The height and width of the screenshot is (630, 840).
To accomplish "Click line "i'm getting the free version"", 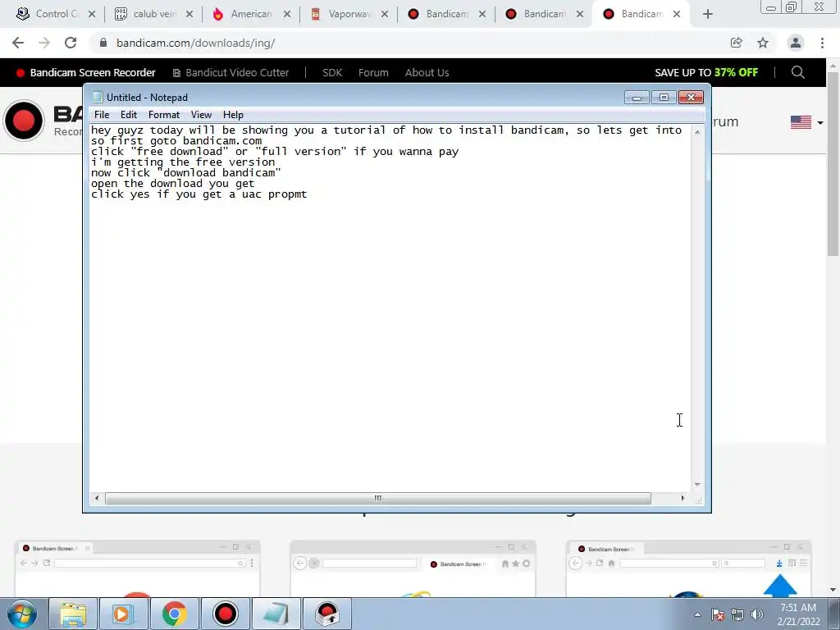I will [183, 162].
